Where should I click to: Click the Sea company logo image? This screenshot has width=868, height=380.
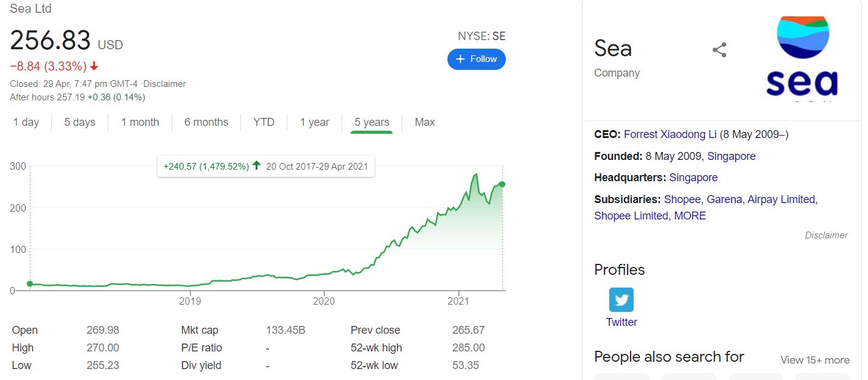click(x=802, y=58)
